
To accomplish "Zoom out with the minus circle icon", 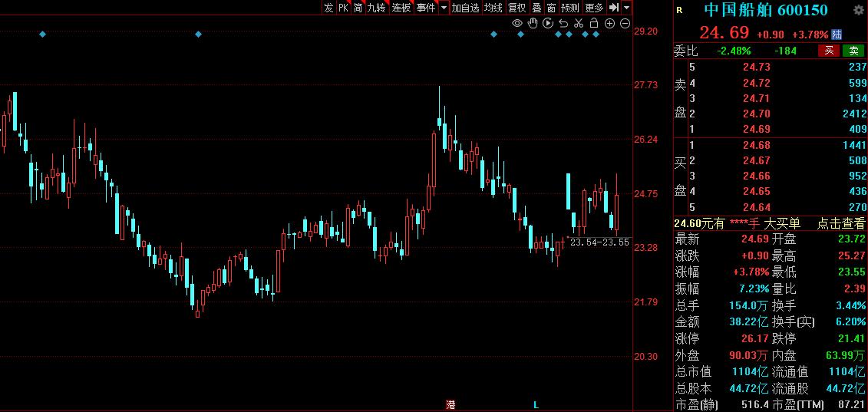I will coord(625,23).
